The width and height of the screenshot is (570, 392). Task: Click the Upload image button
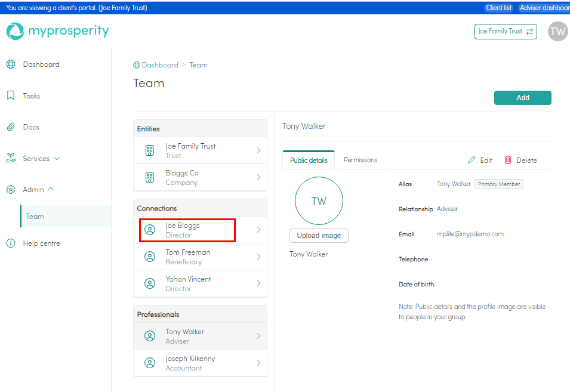tap(319, 236)
